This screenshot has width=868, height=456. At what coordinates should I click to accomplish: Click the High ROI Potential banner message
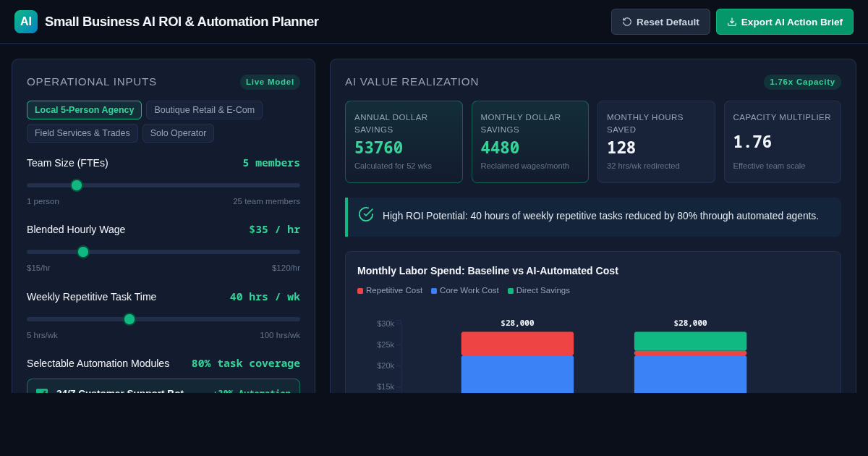[600, 216]
